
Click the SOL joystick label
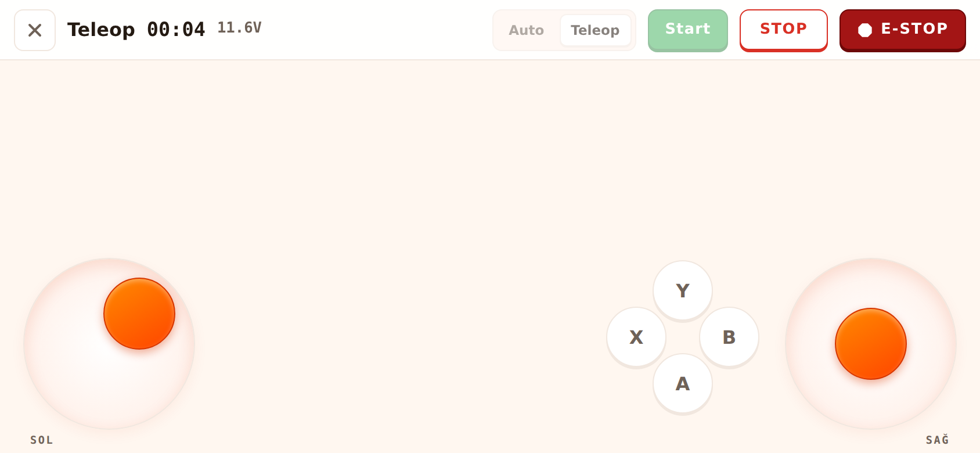coord(42,440)
